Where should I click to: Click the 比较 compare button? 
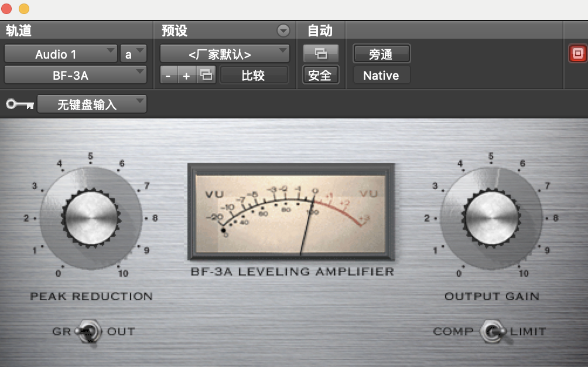pos(254,75)
